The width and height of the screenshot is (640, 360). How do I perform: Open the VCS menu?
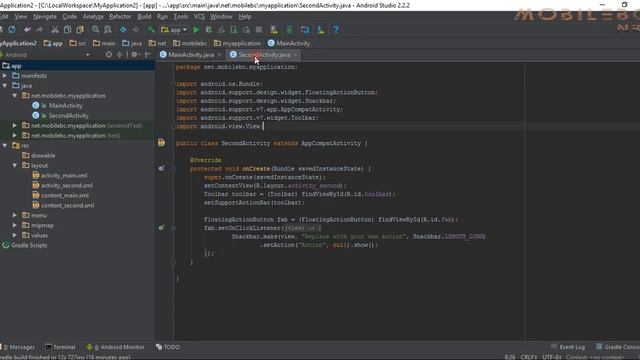199,17
